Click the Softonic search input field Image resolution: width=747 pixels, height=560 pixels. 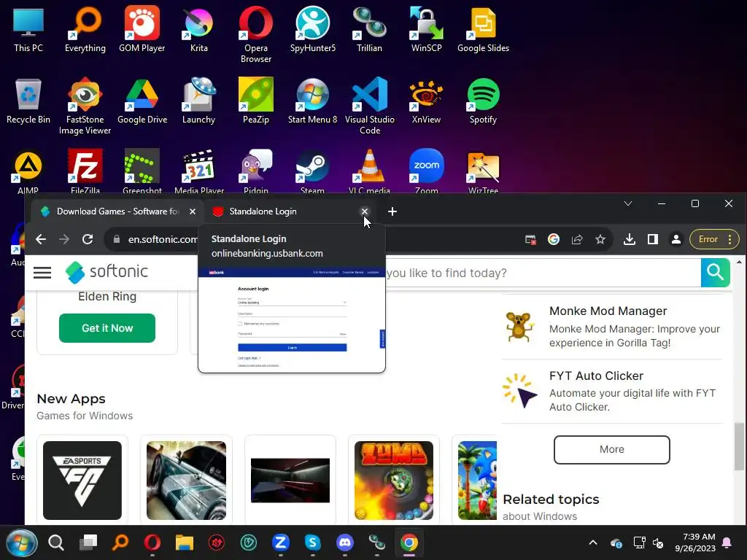click(543, 273)
